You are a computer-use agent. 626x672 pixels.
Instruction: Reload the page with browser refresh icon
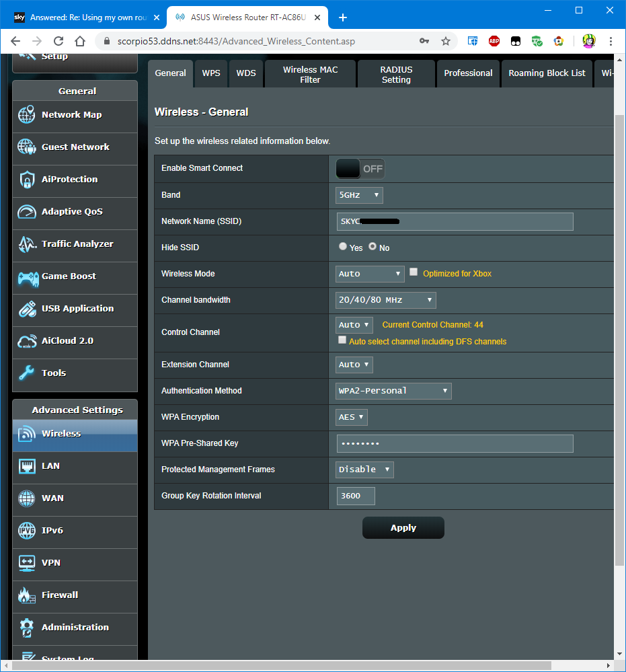(x=58, y=41)
